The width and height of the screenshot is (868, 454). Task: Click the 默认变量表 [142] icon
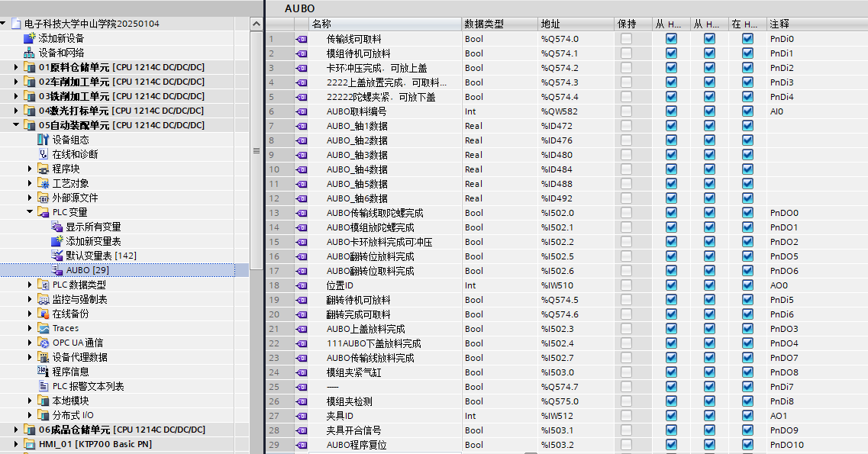click(57, 256)
